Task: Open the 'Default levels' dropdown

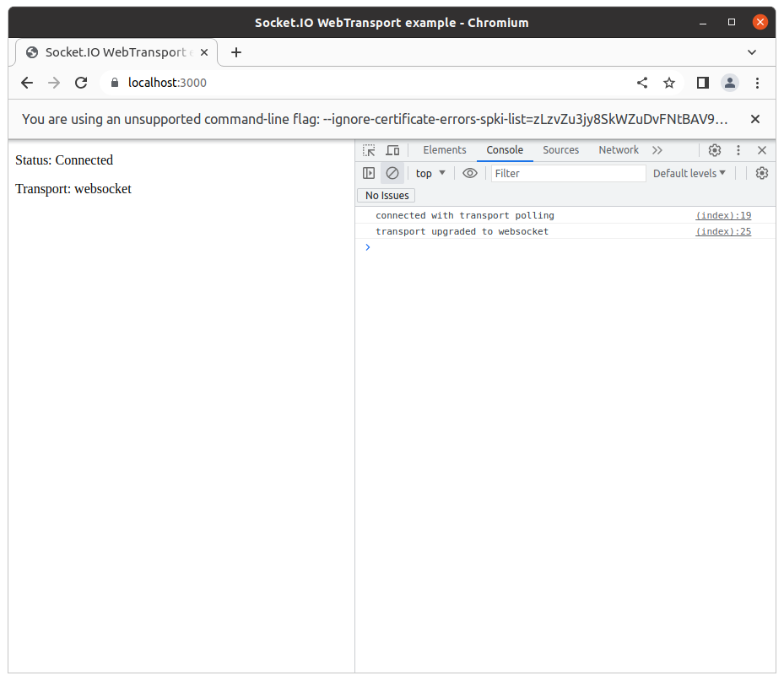Action: 689,172
